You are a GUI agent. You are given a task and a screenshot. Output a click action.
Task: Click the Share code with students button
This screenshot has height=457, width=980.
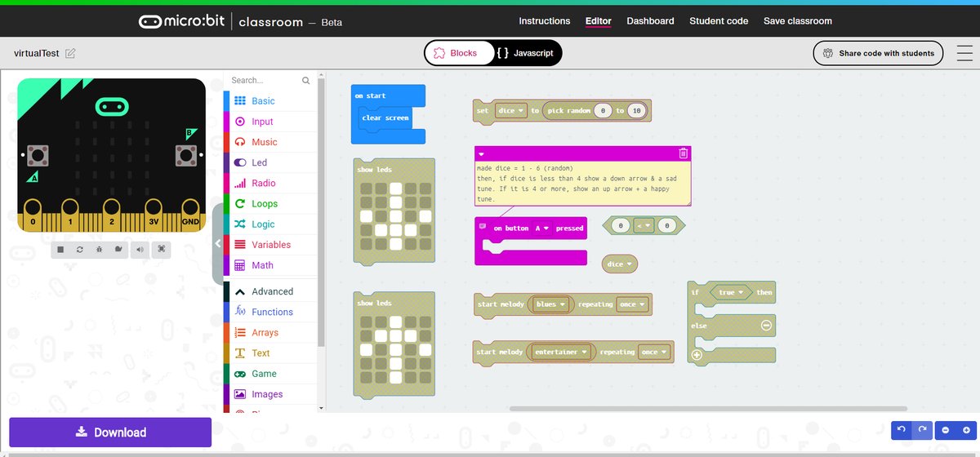tap(878, 53)
